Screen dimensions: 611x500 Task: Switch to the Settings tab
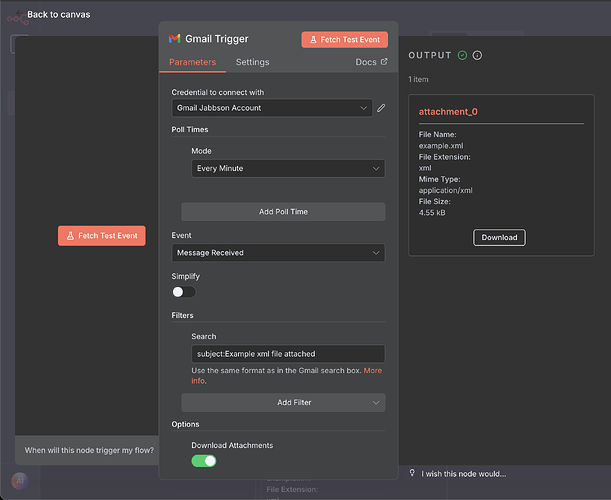(252, 62)
